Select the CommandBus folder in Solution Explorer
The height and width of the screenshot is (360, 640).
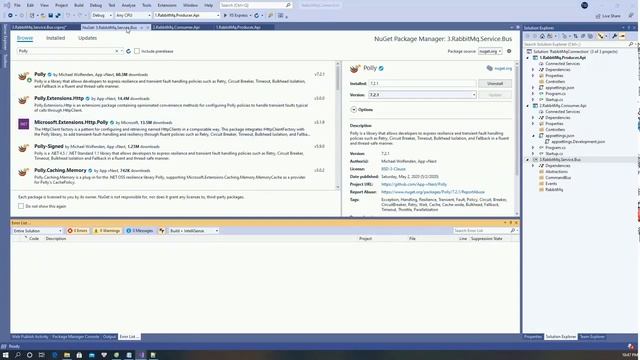pos(558,178)
